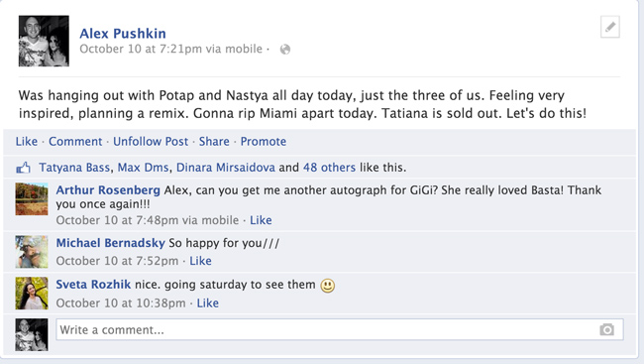
Task: Click the Promote link
Action: (x=264, y=142)
